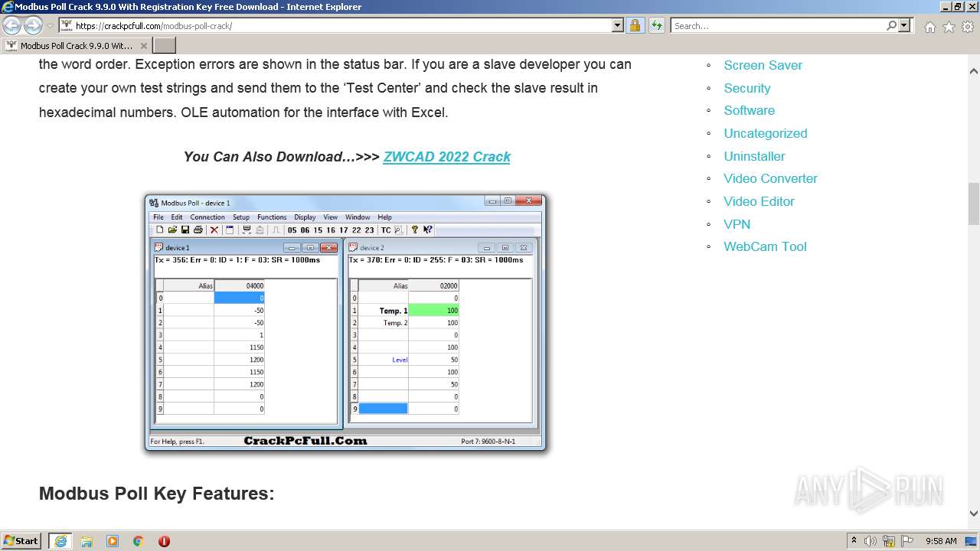
Task: Go forward with the browser Forward arrow
Action: click(33, 25)
